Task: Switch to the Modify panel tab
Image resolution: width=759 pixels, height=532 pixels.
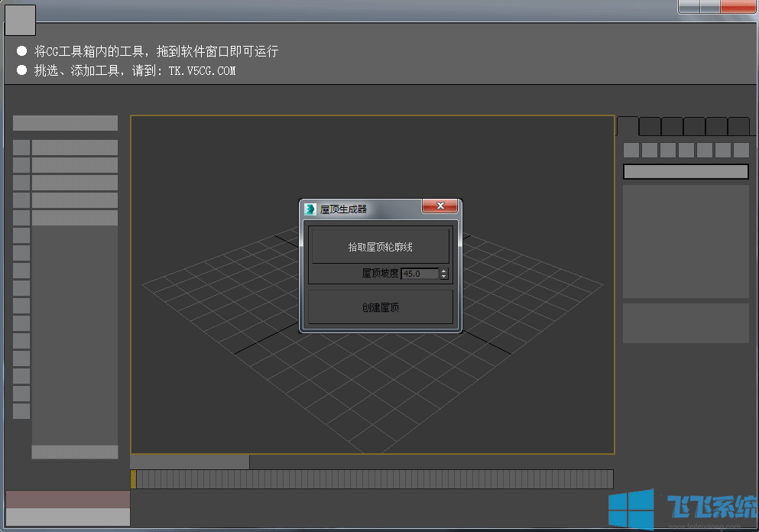Action: click(x=649, y=126)
